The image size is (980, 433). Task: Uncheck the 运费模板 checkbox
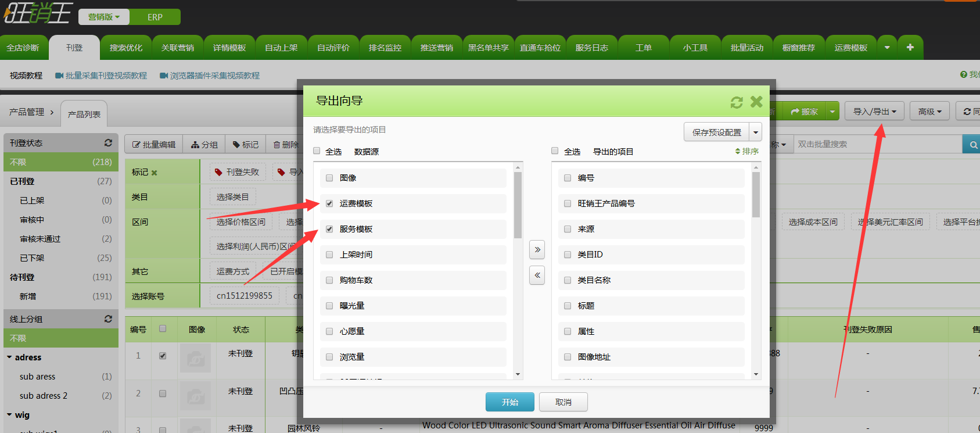click(x=329, y=203)
